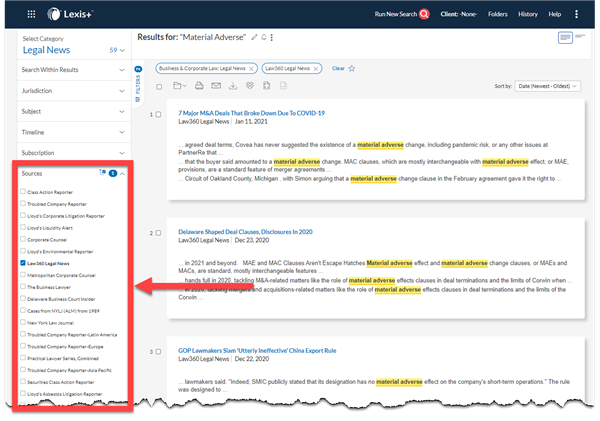Clear all applied filters
Viewport: 600px width, 421px height.
pos(338,68)
